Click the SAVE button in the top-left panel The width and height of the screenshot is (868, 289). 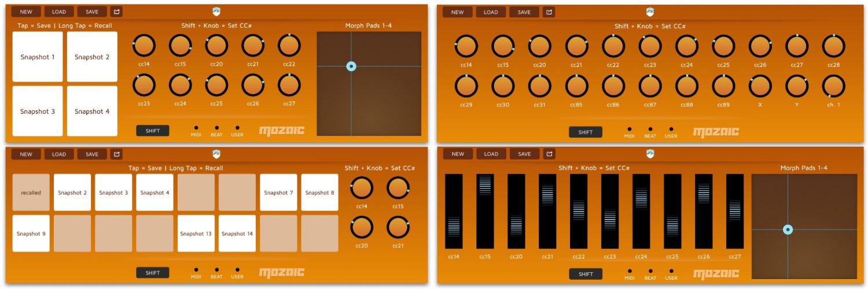pyautogui.click(x=92, y=12)
